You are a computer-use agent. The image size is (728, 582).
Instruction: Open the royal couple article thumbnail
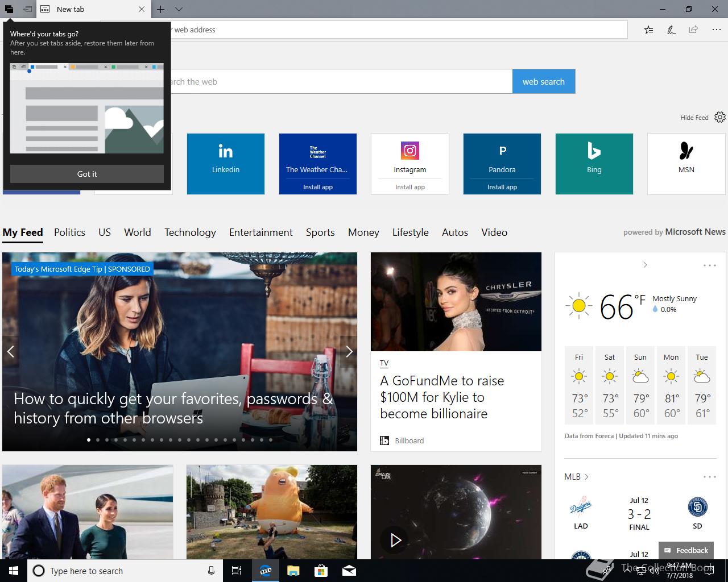coord(88,512)
